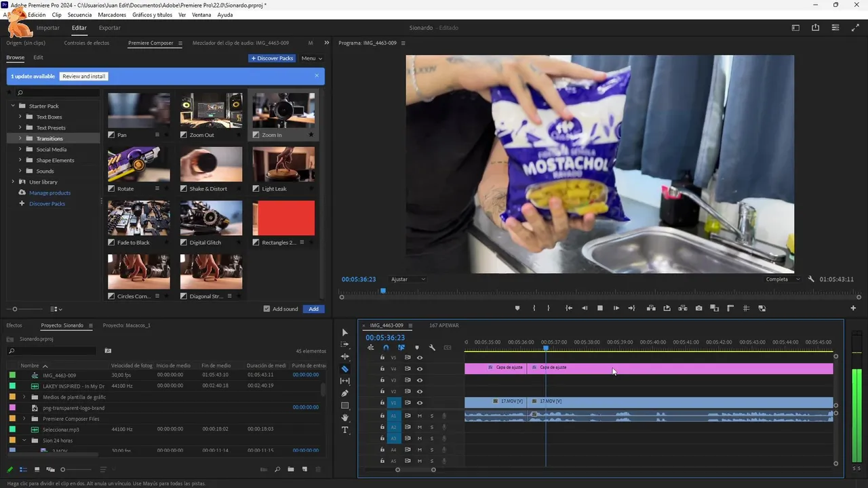868x488 pixels.
Task: Open the Completa playback resolution dropdown
Action: (783, 279)
